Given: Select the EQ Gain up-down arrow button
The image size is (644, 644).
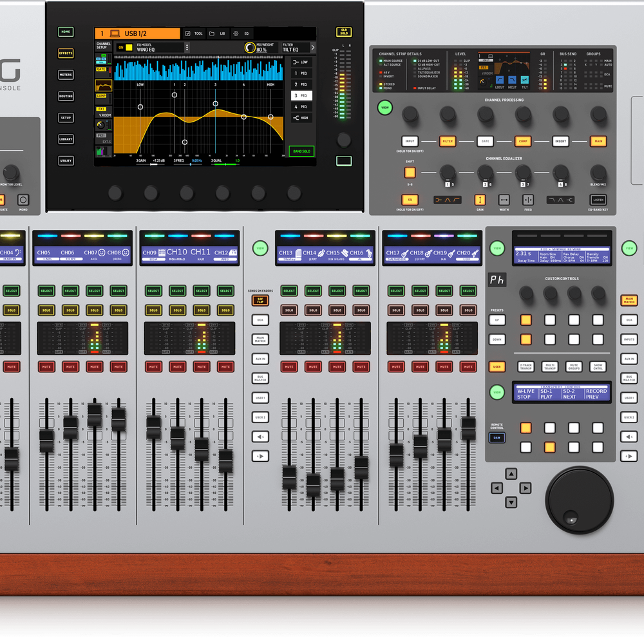Looking at the screenshot, I should (480, 200).
